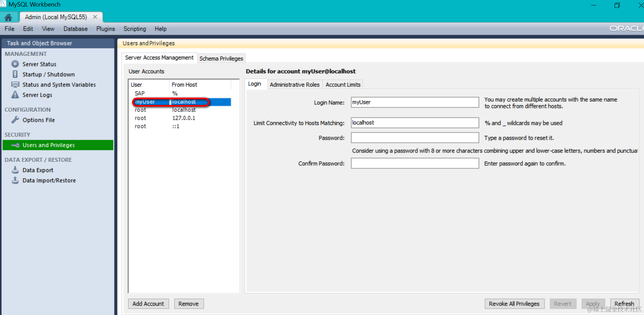Open the Plugins menu
The width and height of the screenshot is (644, 315).
point(106,29)
